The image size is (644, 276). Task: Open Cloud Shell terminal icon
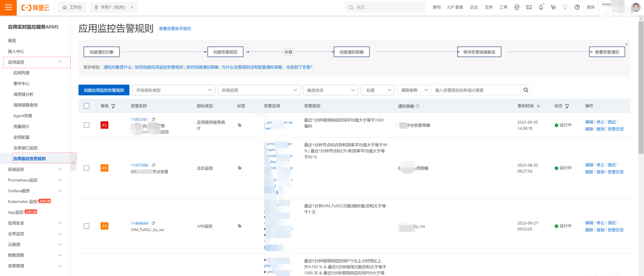[529, 7]
